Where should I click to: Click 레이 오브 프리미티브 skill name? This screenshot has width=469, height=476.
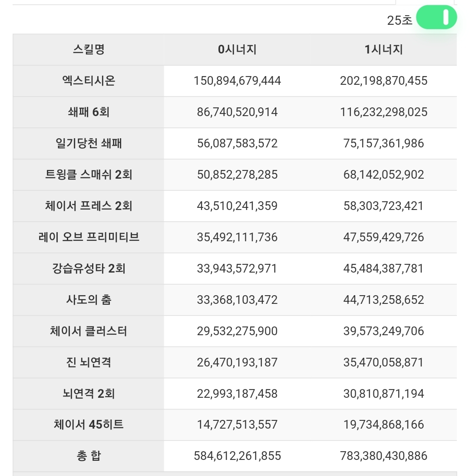[x=89, y=237]
